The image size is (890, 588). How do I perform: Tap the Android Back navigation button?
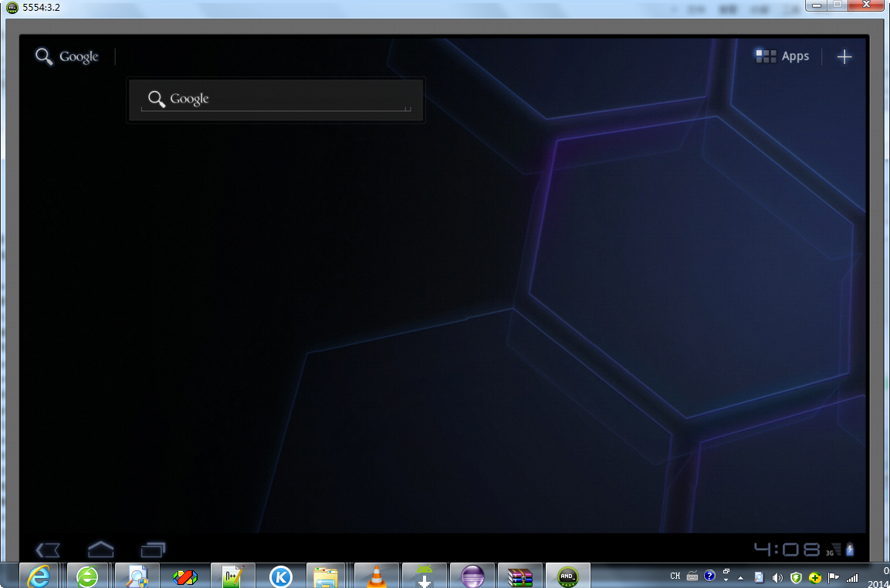click(48, 549)
